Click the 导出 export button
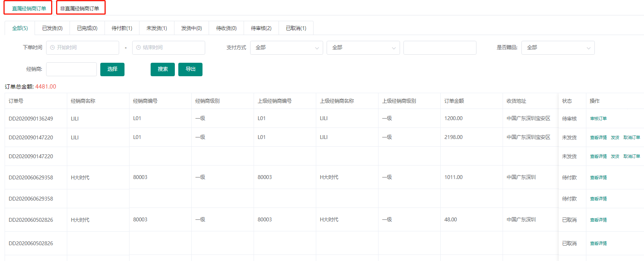This screenshot has width=644, height=261. (x=190, y=69)
